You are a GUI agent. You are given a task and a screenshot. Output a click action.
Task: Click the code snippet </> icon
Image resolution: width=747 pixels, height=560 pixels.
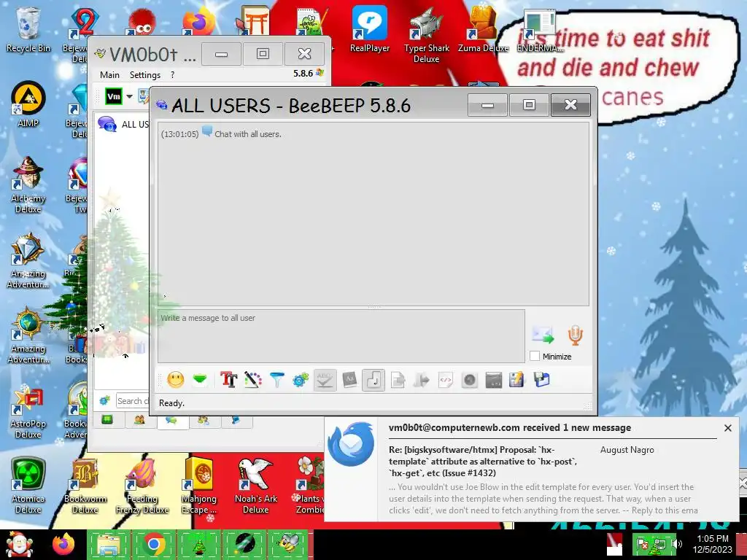446,380
